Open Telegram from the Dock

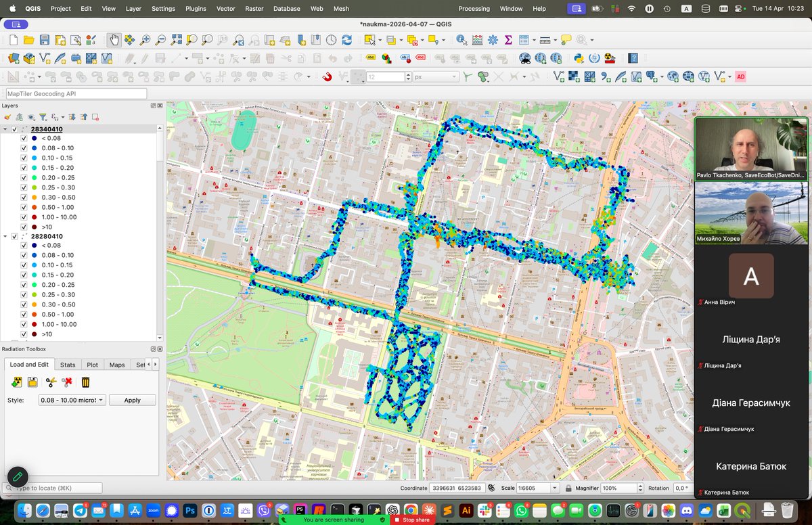pos(78,510)
